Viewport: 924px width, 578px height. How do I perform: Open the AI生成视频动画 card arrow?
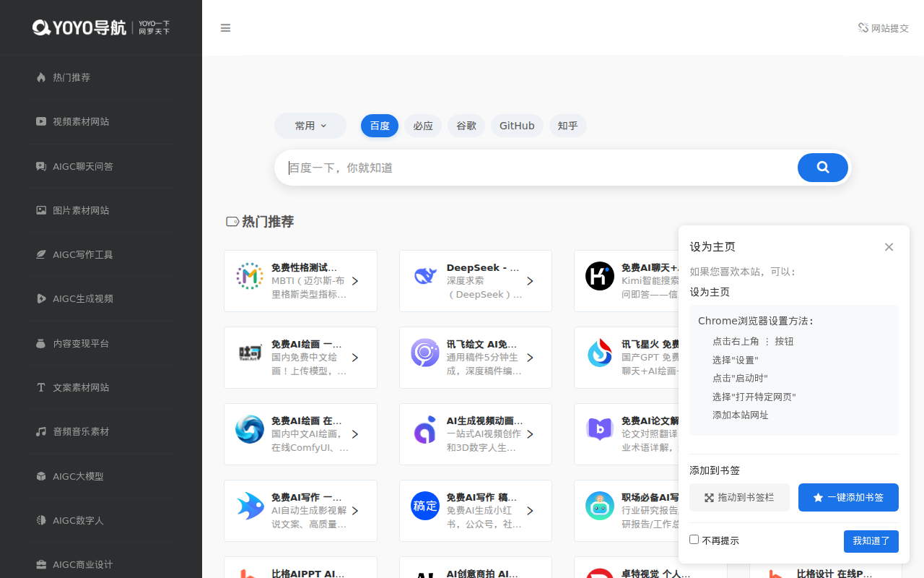coord(530,434)
